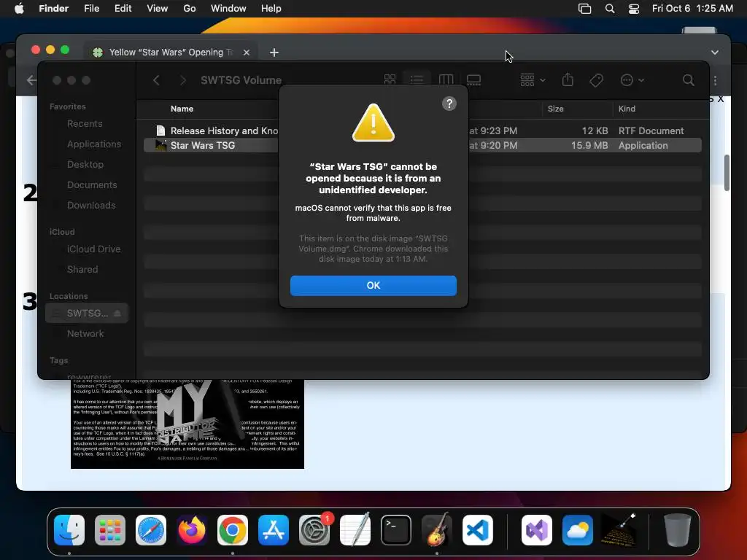Go forward in the Finder window
The image size is (747, 560).
click(x=182, y=80)
